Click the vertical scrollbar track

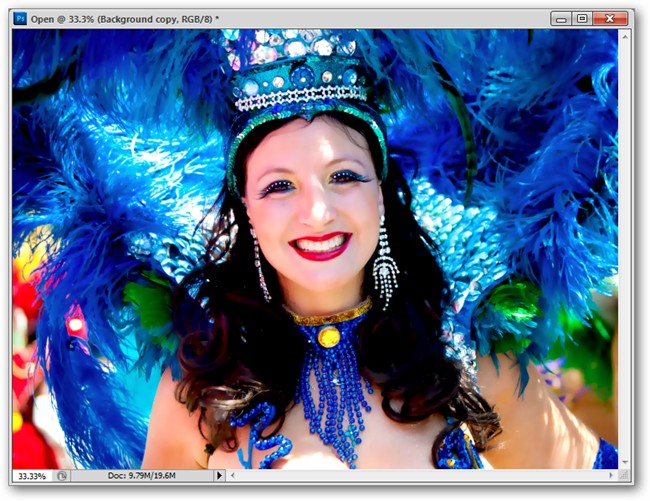tap(625, 249)
